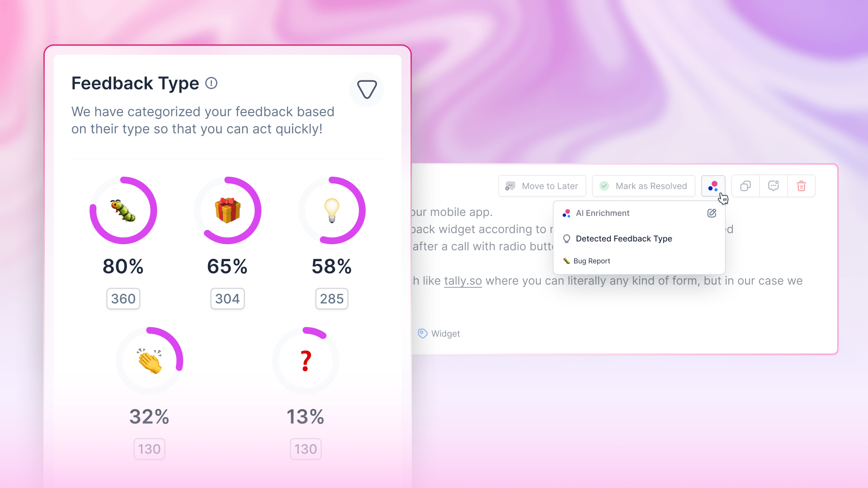The height and width of the screenshot is (488, 868).
Task: Click the comment/chat icon in toolbar
Action: [774, 186]
